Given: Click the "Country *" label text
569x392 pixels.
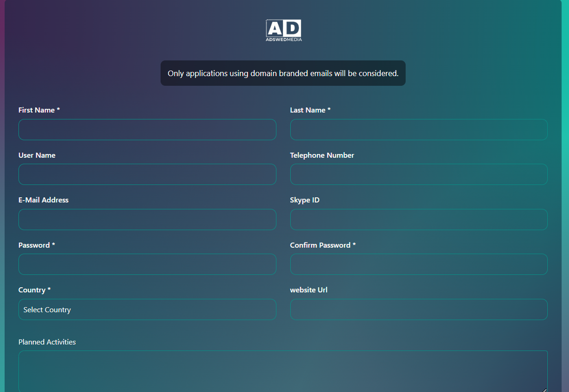Looking at the screenshot, I should 35,290.
